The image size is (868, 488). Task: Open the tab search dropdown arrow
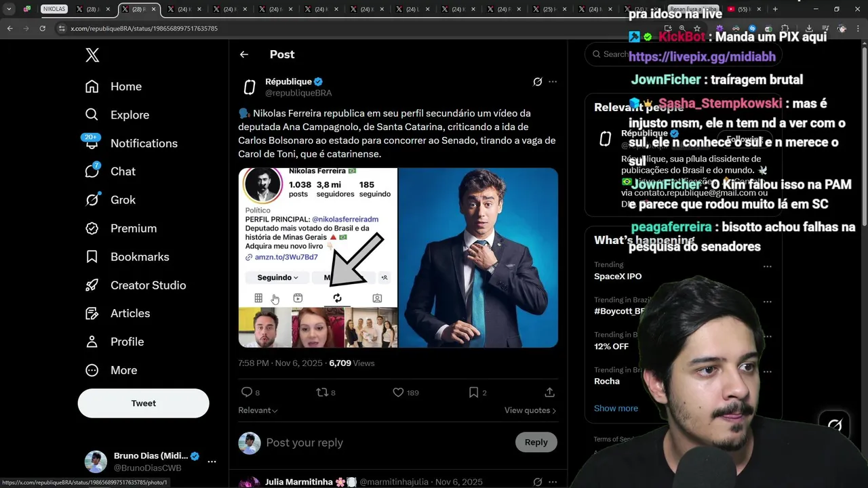pos(9,9)
